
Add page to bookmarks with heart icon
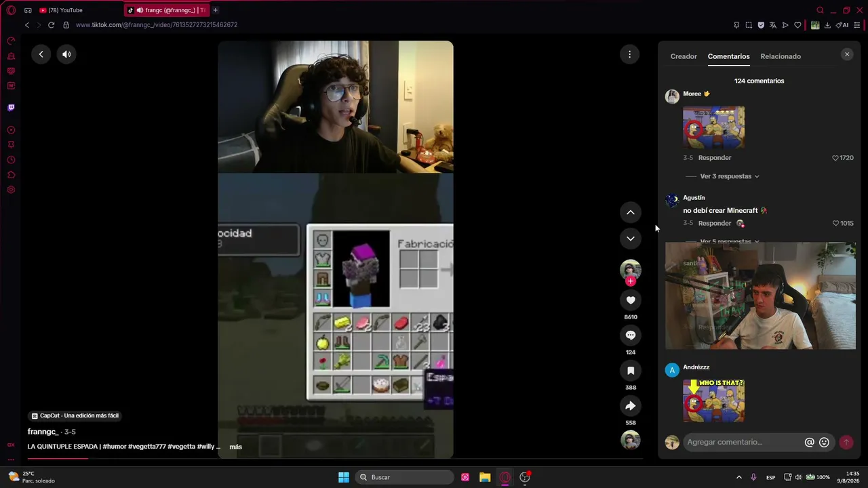point(797,25)
